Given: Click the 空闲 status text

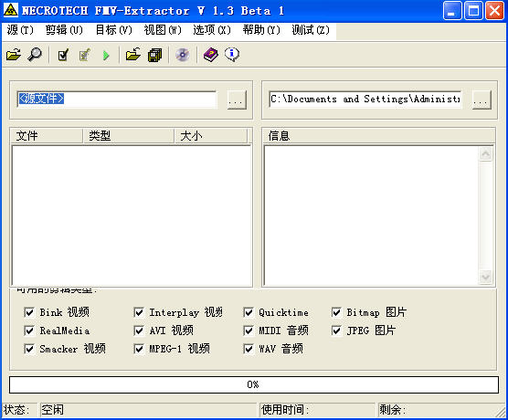Looking at the screenshot, I should click(52, 410).
